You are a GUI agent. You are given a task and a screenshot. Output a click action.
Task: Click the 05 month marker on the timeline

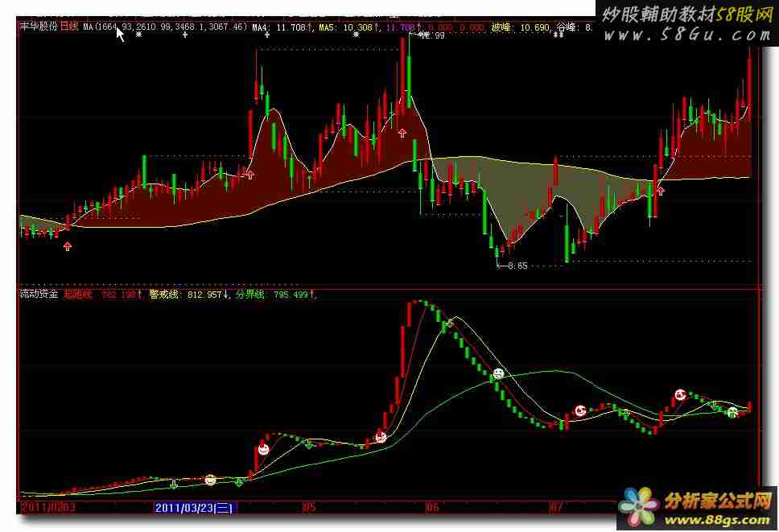(x=309, y=507)
